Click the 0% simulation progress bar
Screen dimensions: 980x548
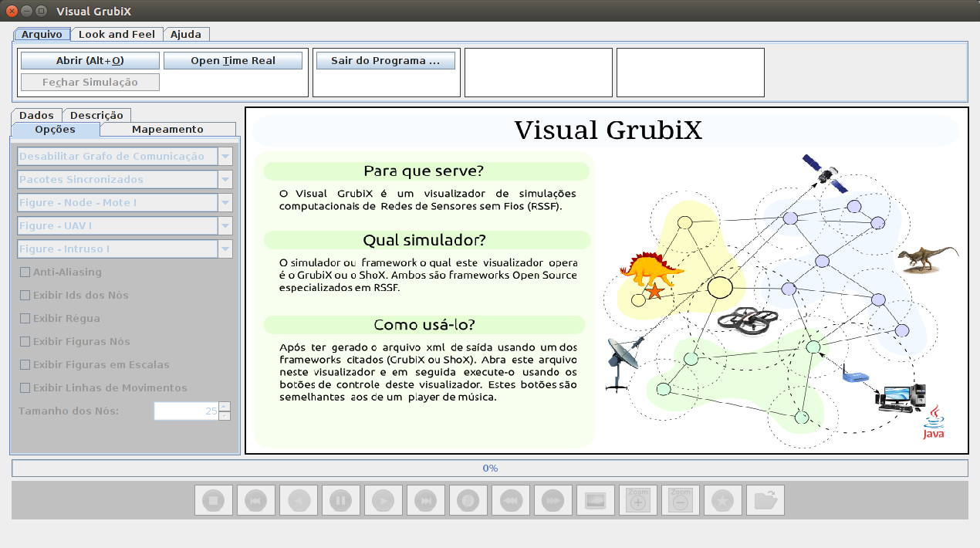coord(490,469)
